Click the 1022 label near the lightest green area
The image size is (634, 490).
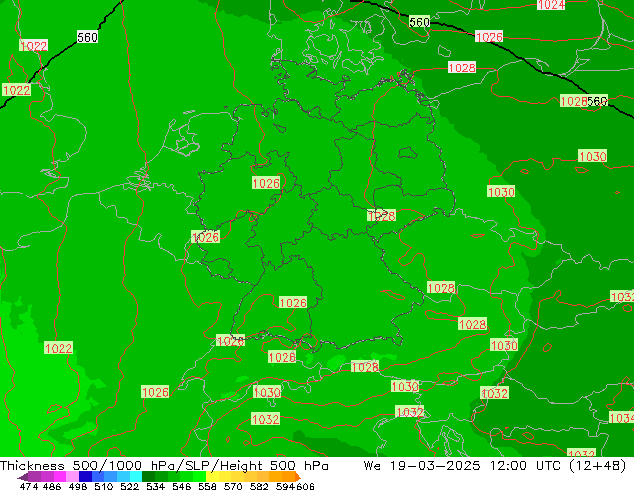click(x=58, y=348)
